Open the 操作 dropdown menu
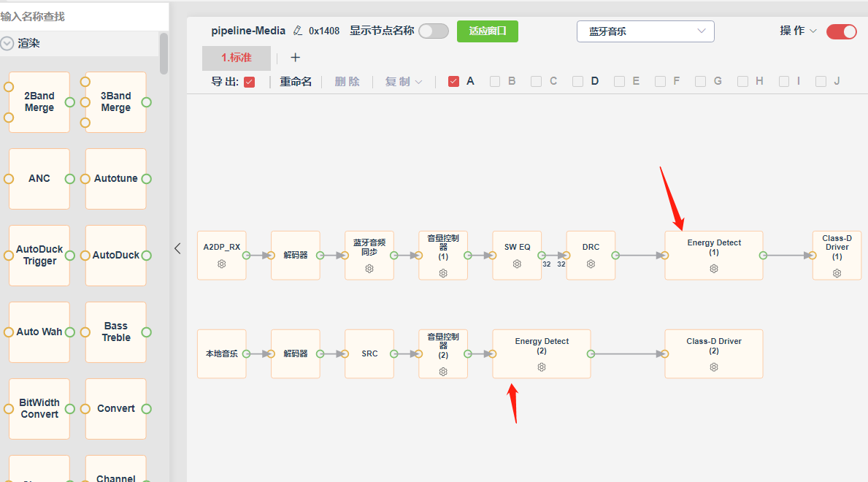The height and width of the screenshot is (482, 868). coord(798,31)
